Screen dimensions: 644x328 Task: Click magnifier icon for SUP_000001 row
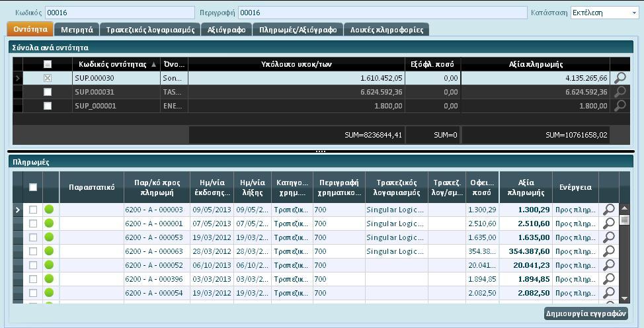coord(620,106)
